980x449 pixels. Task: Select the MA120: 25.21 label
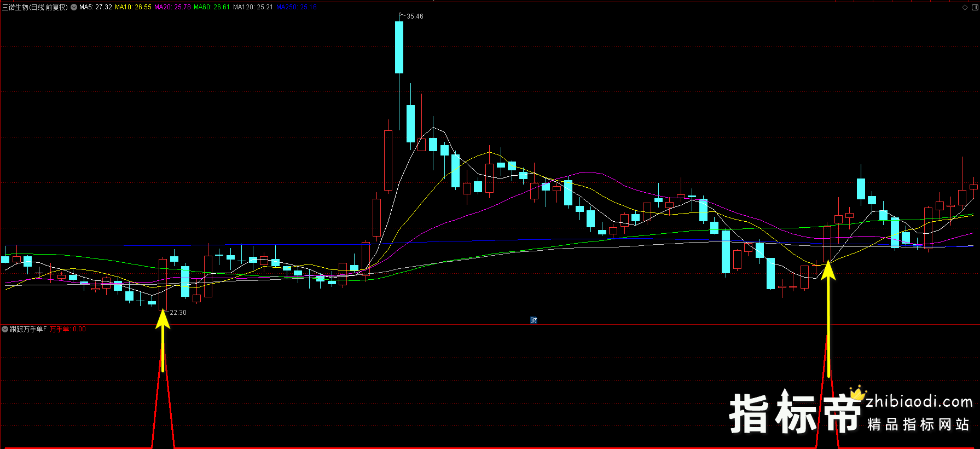[x=253, y=7]
